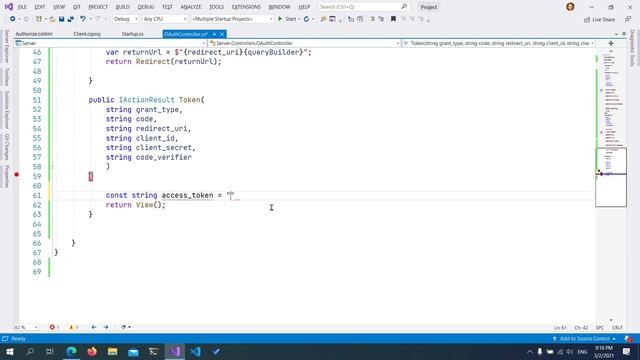
Task: Open the Git Changes side tab
Action: coord(7,147)
